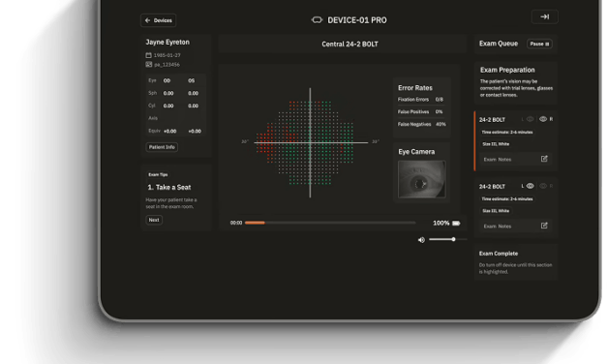Mute the device with speaker icon
Image resolution: width=607 pixels, height=364 pixels.
click(421, 240)
